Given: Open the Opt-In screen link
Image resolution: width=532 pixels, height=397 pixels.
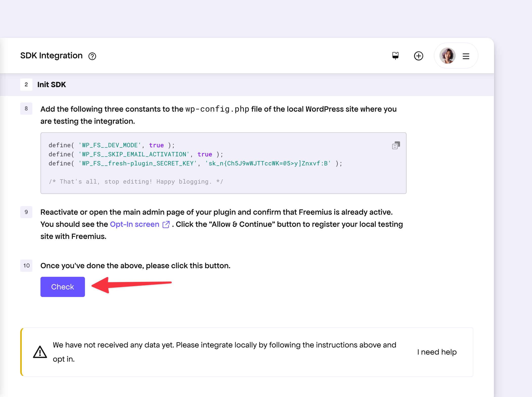Looking at the screenshot, I should [x=135, y=224].
